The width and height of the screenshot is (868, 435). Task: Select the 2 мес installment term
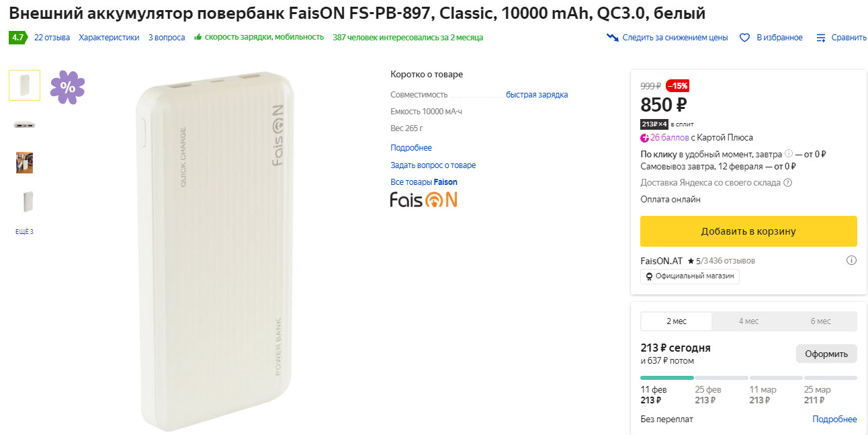(x=676, y=321)
